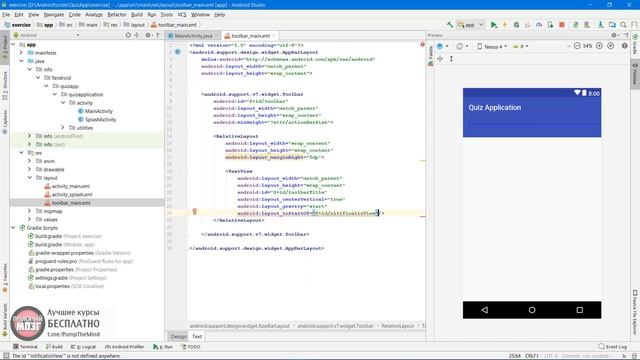This screenshot has width=640, height=360.
Task: Click the red error indicator atop editor
Action: click(x=422, y=44)
